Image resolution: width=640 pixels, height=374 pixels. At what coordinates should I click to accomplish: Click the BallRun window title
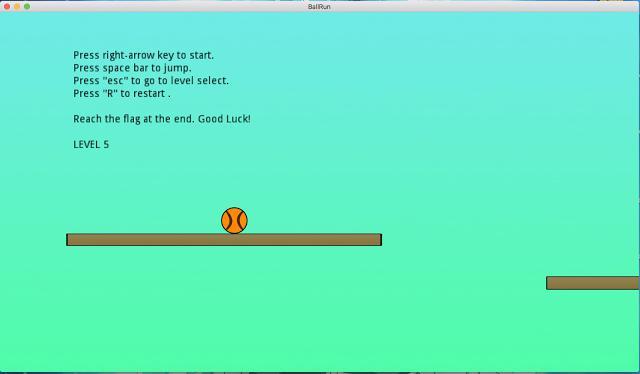(319, 7)
